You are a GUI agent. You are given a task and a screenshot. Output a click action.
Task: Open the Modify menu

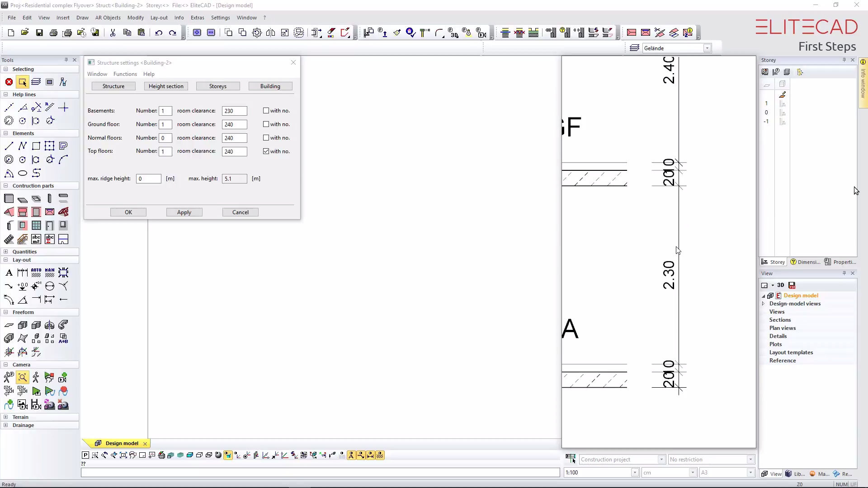pyautogui.click(x=135, y=18)
